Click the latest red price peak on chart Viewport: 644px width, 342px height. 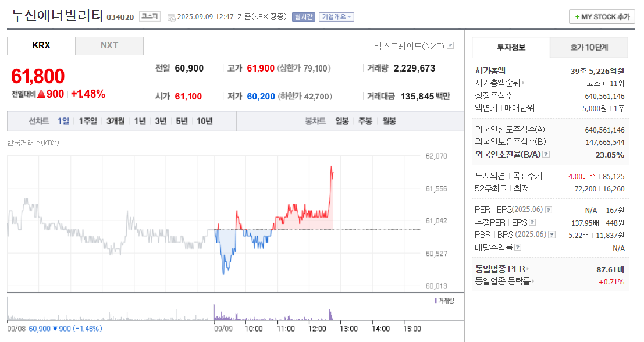coord(331,167)
